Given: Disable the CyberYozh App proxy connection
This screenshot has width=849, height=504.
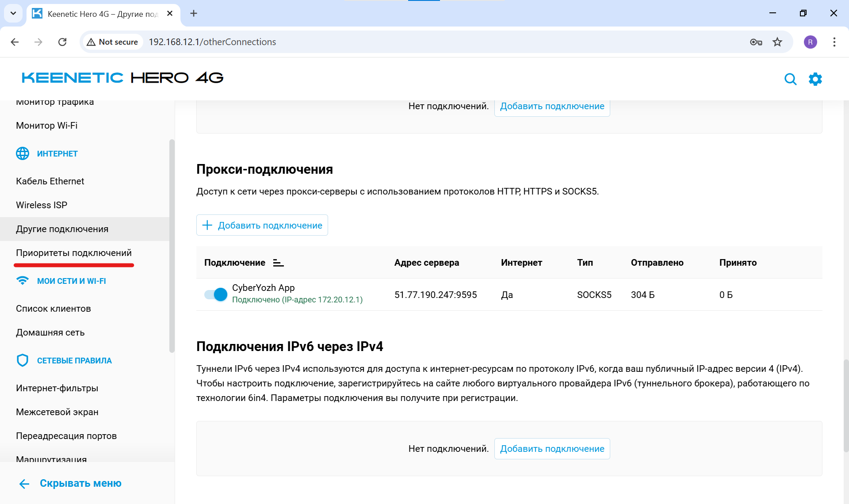Looking at the screenshot, I should [x=215, y=294].
